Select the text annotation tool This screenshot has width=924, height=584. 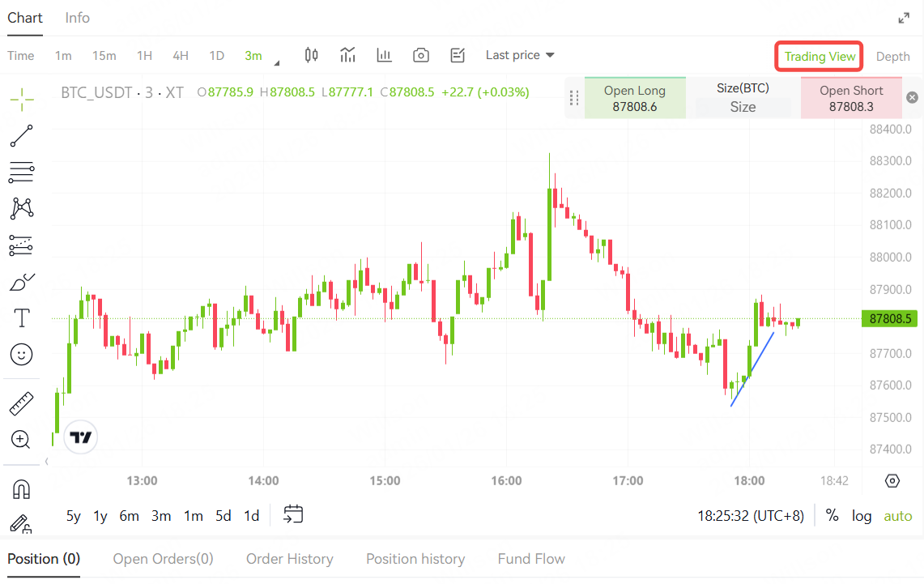(22, 318)
